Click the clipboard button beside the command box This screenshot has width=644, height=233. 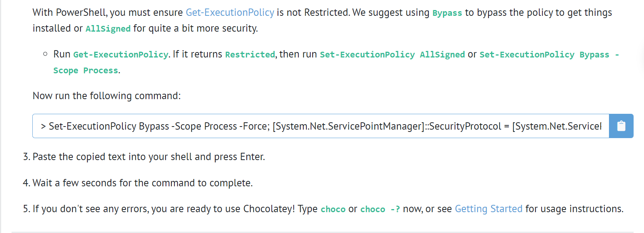pos(621,126)
